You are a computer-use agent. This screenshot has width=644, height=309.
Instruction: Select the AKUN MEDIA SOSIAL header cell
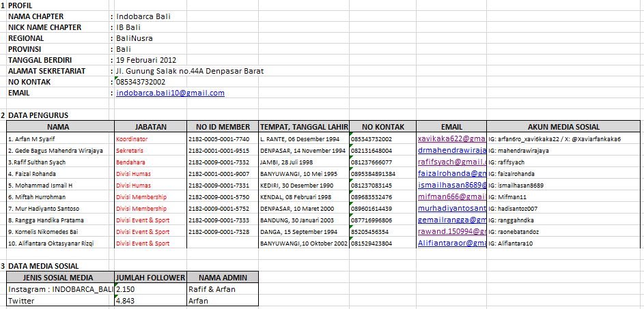(563, 127)
